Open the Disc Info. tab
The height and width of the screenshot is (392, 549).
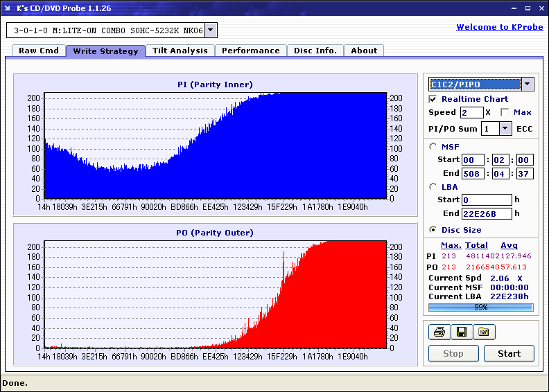tap(315, 51)
